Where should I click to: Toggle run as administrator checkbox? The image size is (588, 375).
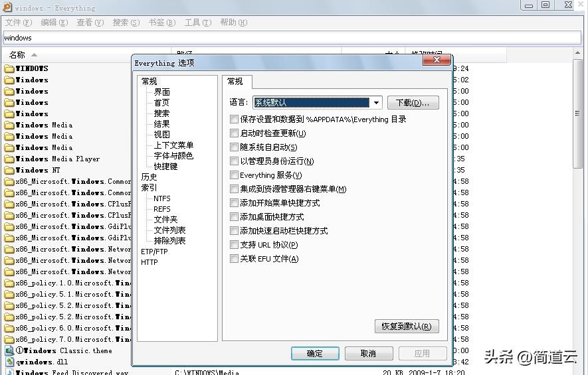pos(234,161)
